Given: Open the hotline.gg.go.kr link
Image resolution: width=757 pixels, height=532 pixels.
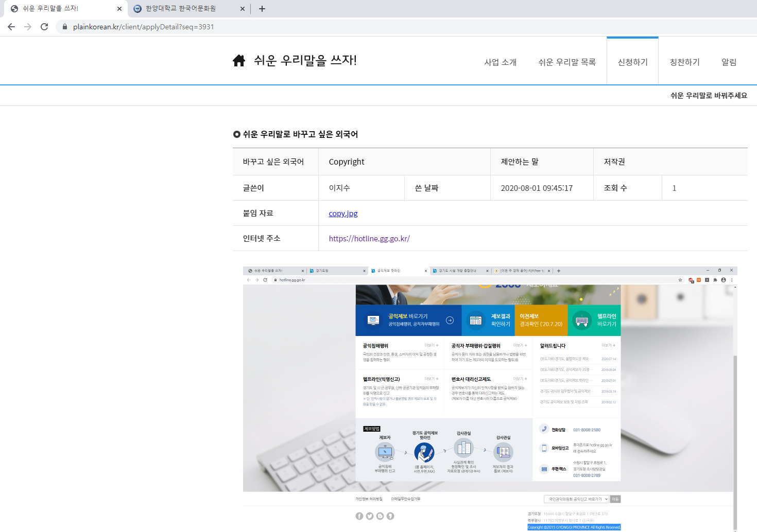Looking at the screenshot, I should (x=369, y=239).
